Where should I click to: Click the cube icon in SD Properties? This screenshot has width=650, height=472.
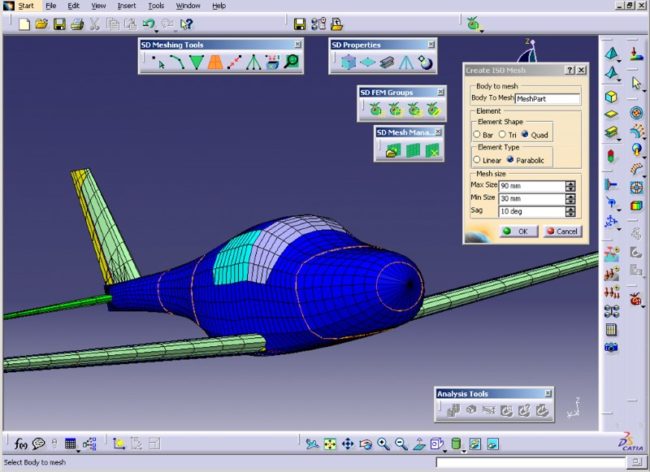[x=347, y=62]
